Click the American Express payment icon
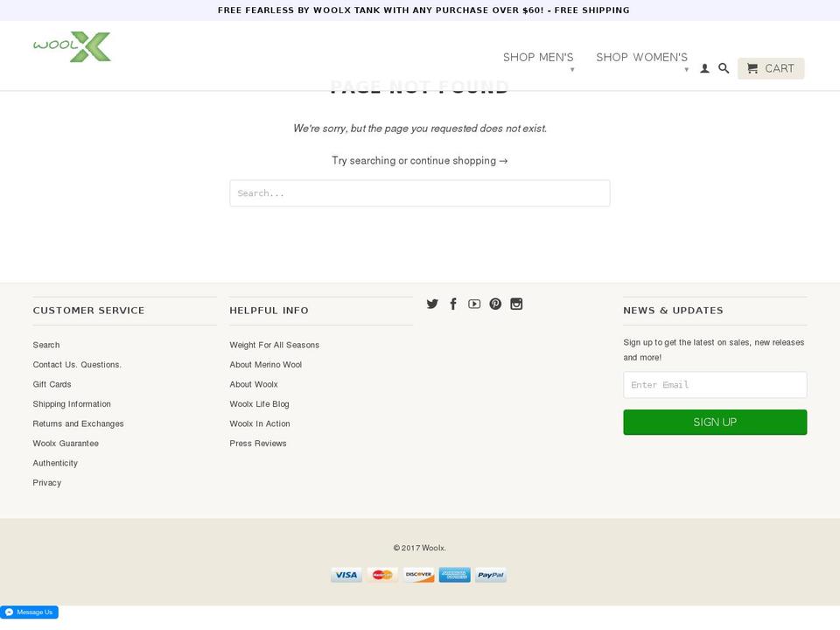This screenshot has width=840, height=630. click(x=455, y=575)
